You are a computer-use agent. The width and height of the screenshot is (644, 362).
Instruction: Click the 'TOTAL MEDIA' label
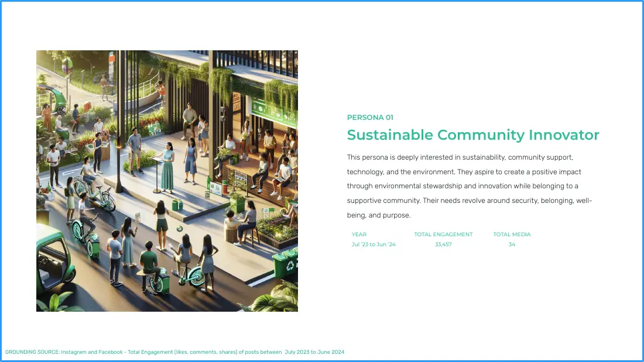click(512, 235)
